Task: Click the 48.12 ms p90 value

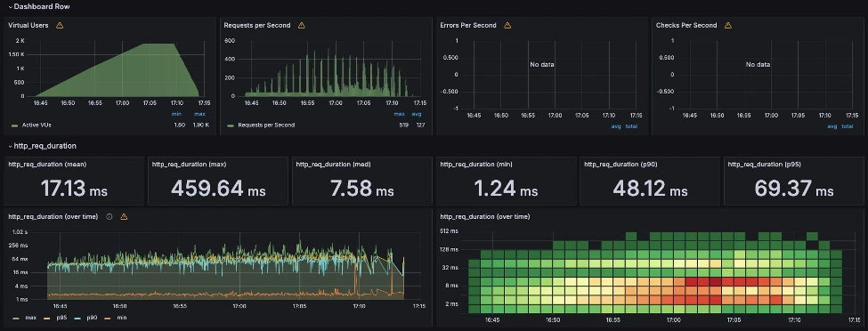Action: tap(650, 189)
